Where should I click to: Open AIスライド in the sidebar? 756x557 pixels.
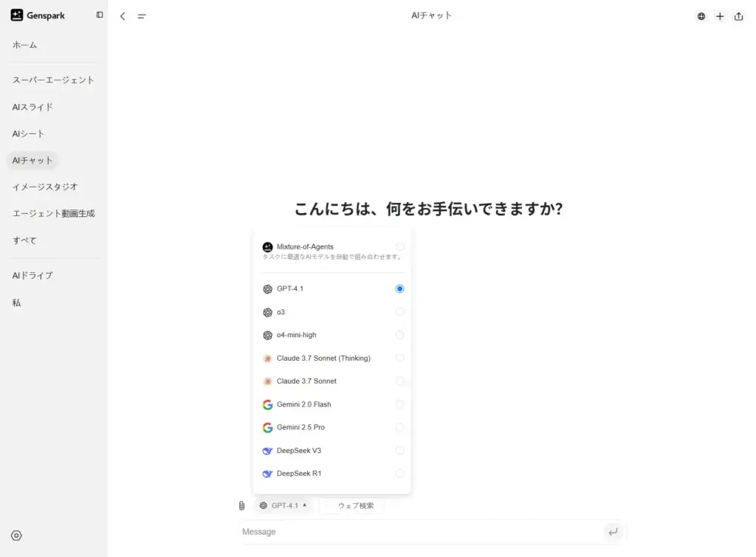[32, 107]
